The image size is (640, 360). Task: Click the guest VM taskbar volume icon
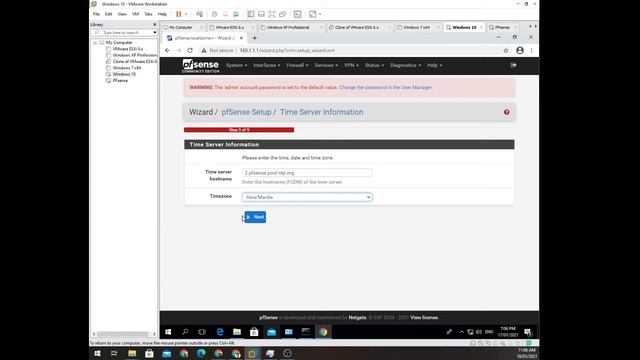click(x=479, y=332)
